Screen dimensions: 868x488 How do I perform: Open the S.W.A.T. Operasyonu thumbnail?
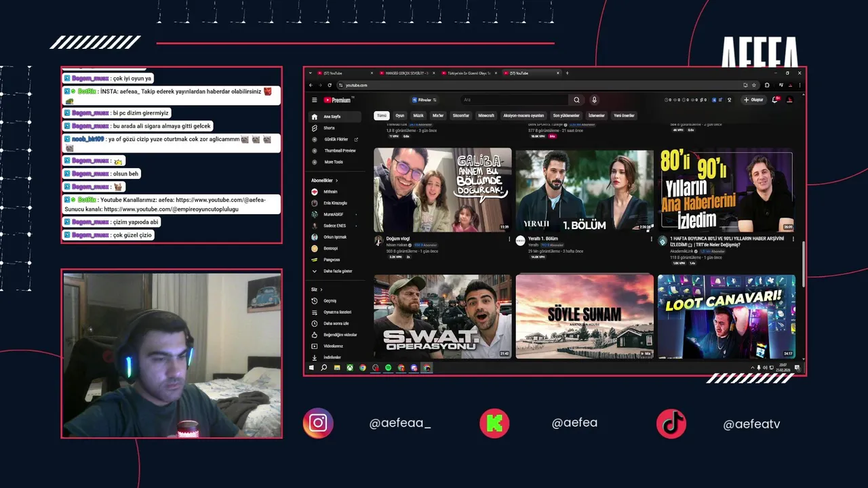pos(443,317)
